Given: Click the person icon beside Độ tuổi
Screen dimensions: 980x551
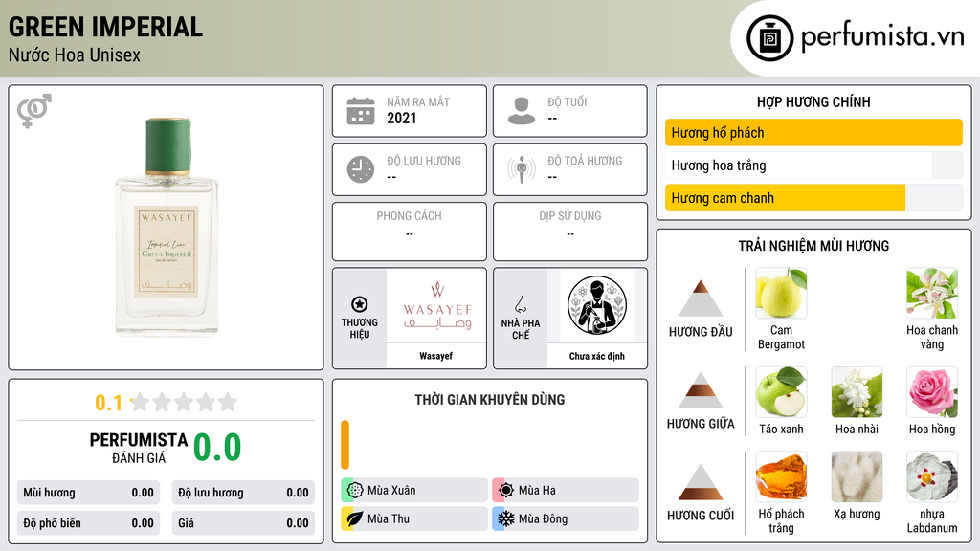Looking at the screenshot, I should click(x=522, y=111).
